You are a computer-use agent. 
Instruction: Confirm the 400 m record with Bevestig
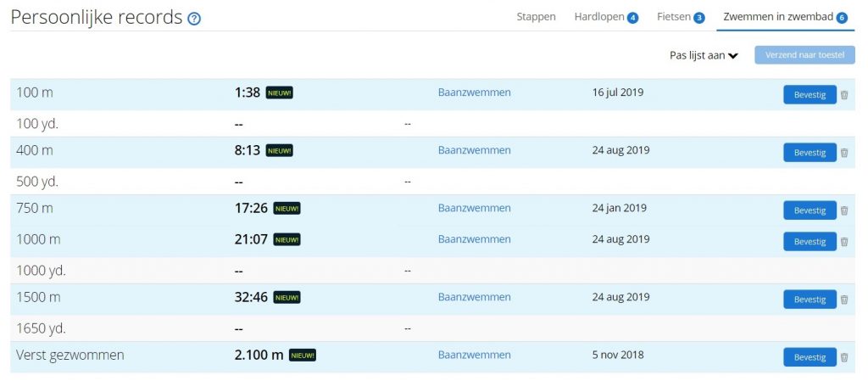pyautogui.click(x=810, y=153)
